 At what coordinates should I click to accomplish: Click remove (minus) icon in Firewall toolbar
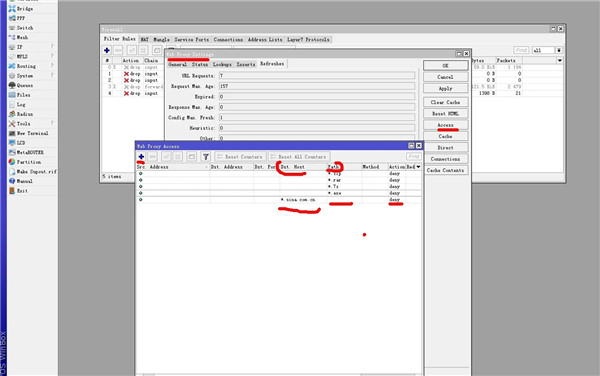118,50
